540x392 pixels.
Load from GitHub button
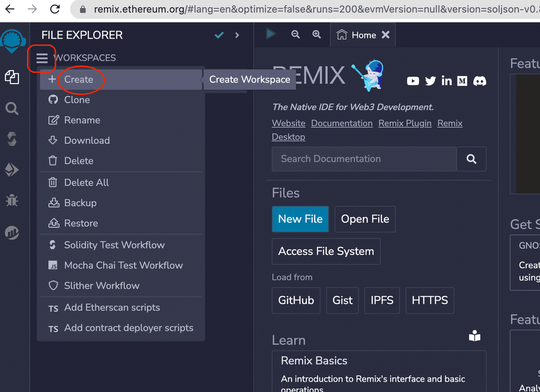tap(296, 300)
